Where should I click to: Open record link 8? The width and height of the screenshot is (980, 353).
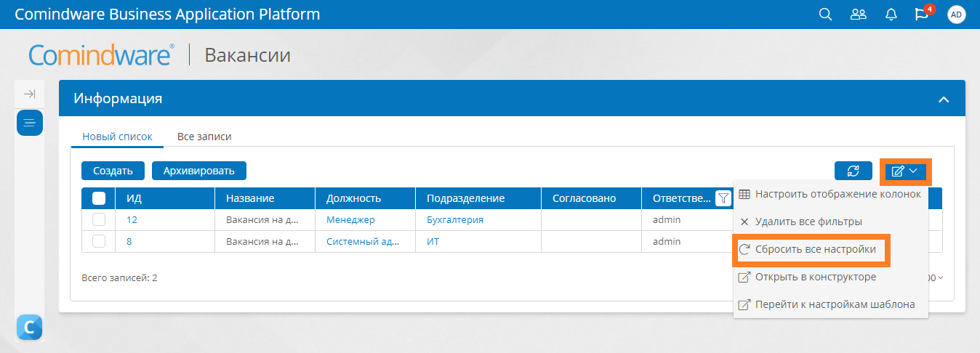click(129, 241)
